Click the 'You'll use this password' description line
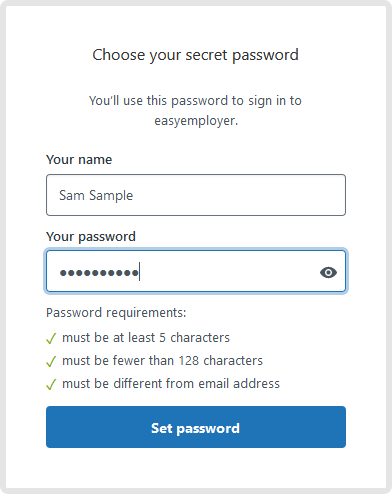This screenshot has width=392, height=495. (195, 101)
